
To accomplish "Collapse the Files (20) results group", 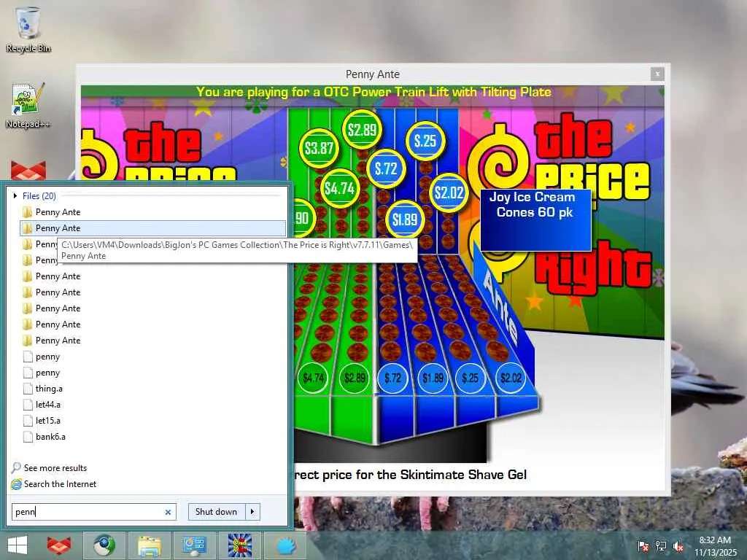I will (x=15, y=195).
